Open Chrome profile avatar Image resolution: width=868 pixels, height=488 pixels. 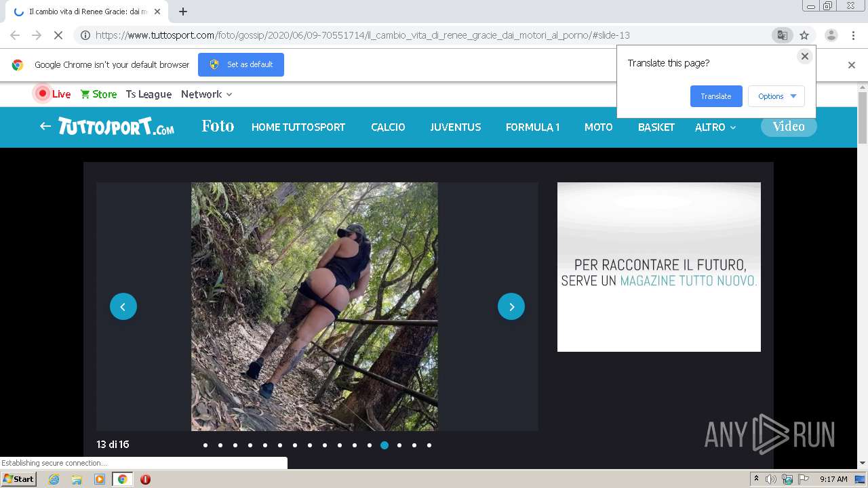[x=831, y=35]
